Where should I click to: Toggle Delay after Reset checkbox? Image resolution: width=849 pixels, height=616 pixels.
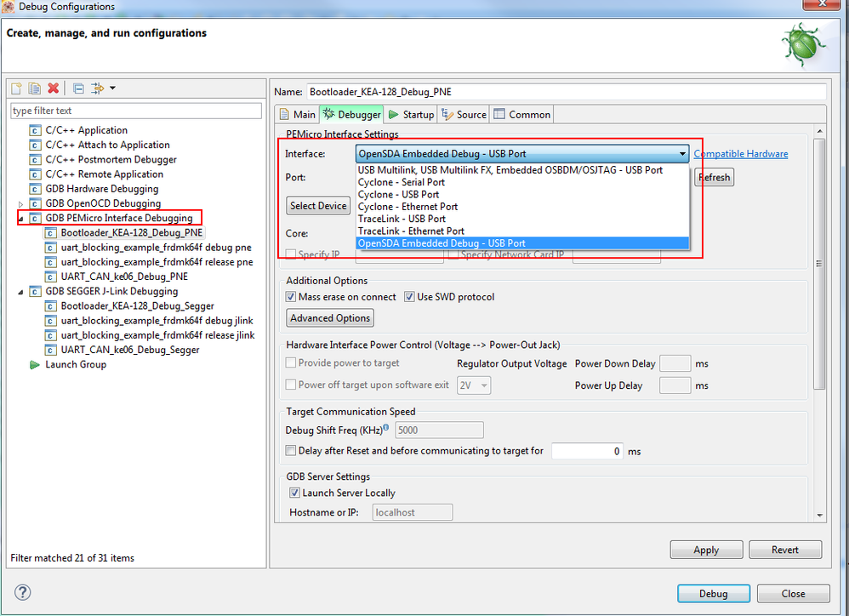pyautogui.click(x=291, y=450)
